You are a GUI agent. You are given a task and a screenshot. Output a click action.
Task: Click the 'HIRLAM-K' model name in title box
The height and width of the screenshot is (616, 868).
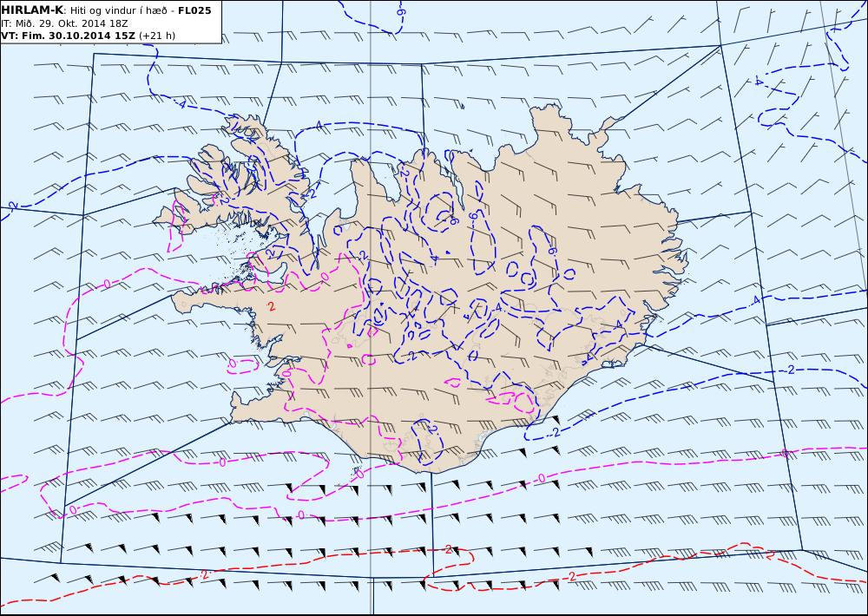[x=31, y=10]
